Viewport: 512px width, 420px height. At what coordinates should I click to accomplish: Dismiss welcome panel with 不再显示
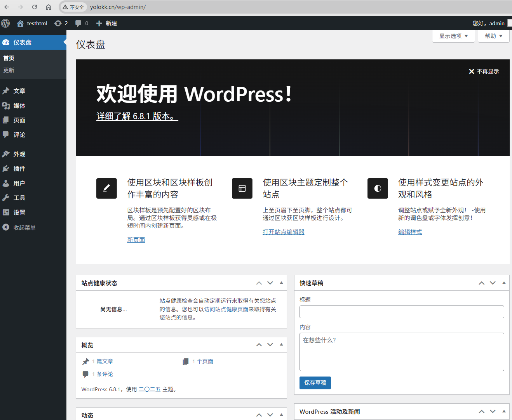click(484, 71)
